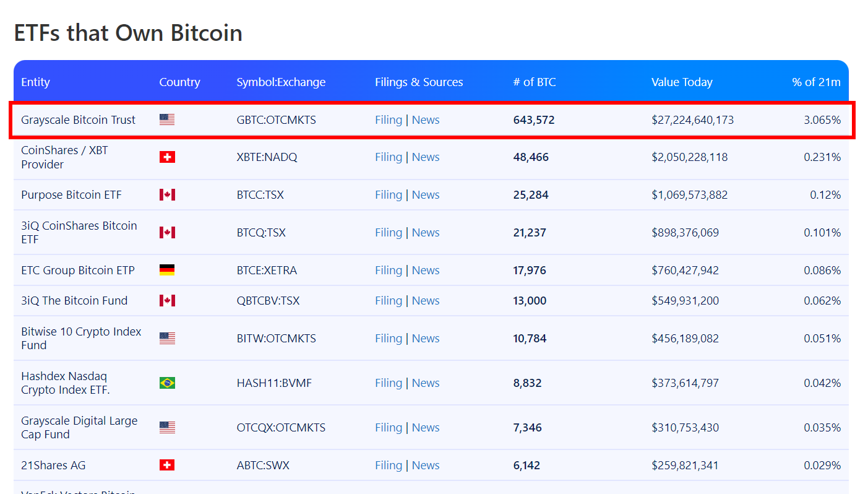Click the Canada flag in 3iQ CoinShares Bitcoin ETF row

(167, 232)
